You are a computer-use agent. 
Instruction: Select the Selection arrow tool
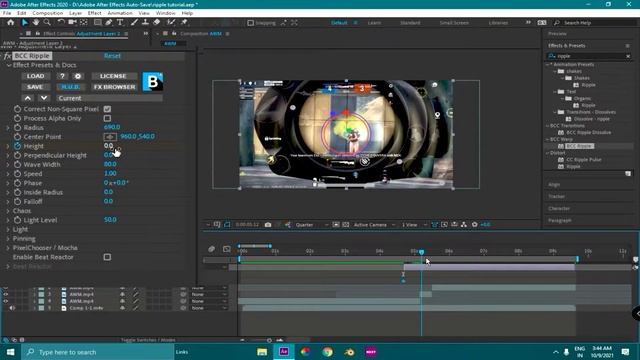click(24, 22)
